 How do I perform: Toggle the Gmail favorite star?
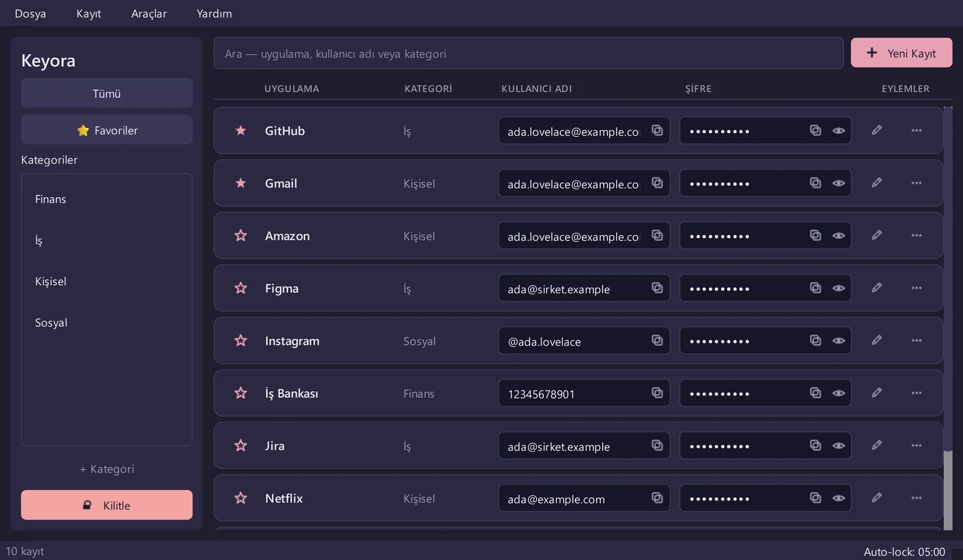click(241, 183)
